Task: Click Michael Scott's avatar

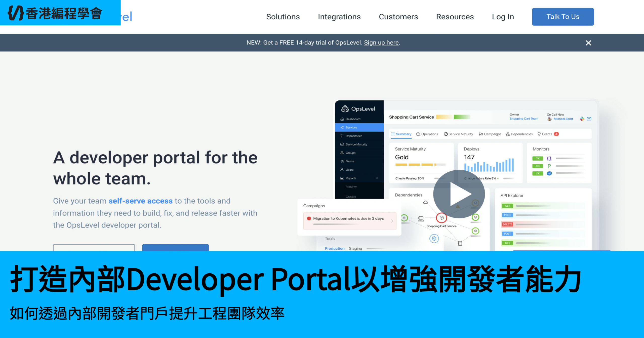Action: coord(549,119)
